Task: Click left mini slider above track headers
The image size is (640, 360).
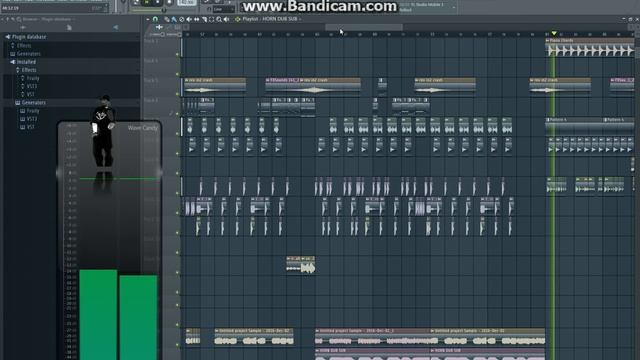Action: point(156,35)
